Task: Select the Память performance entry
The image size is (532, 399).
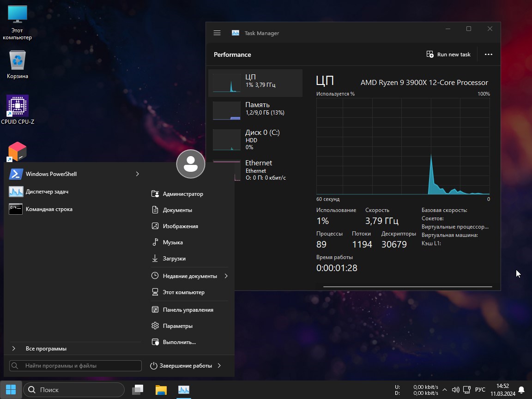Action: click(255, 111)
